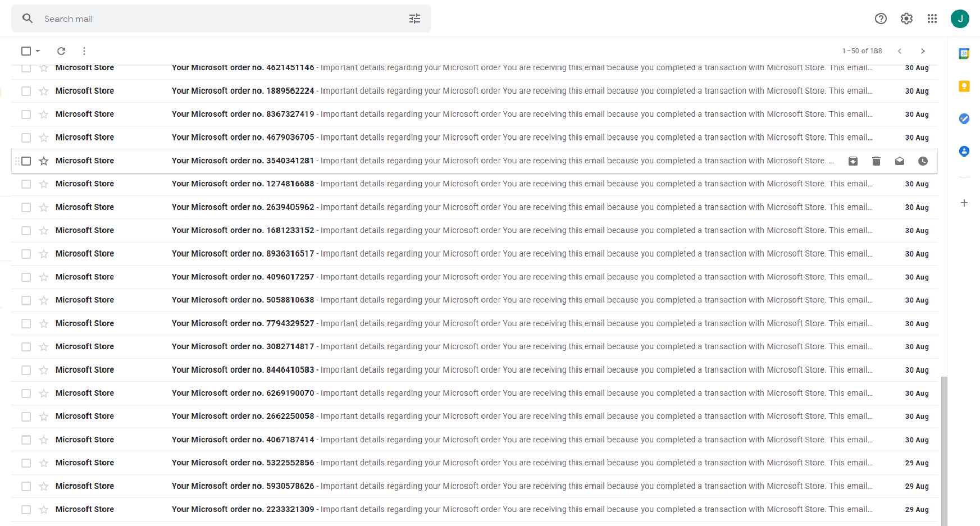Star order 8936316517 email
Viewport: 980px width, 526px height.
44,254
